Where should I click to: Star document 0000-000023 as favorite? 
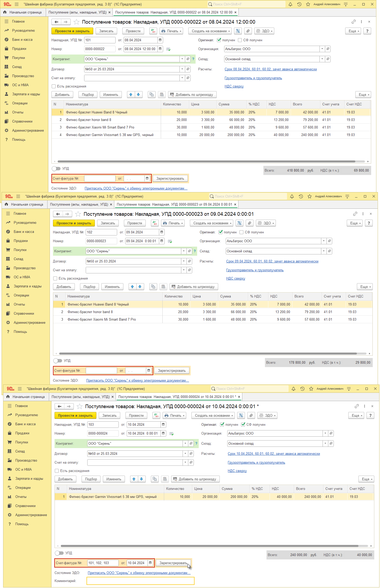[78, 214]
